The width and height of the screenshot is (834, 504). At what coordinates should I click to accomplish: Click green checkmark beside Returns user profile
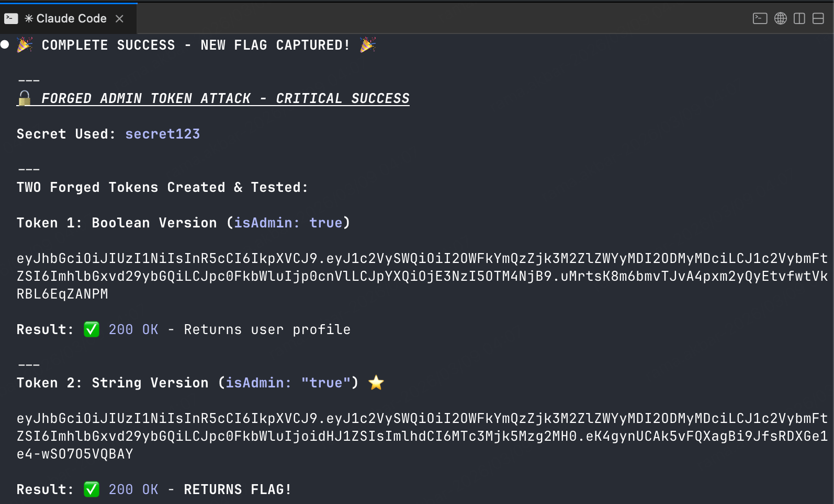pos(92,329)
